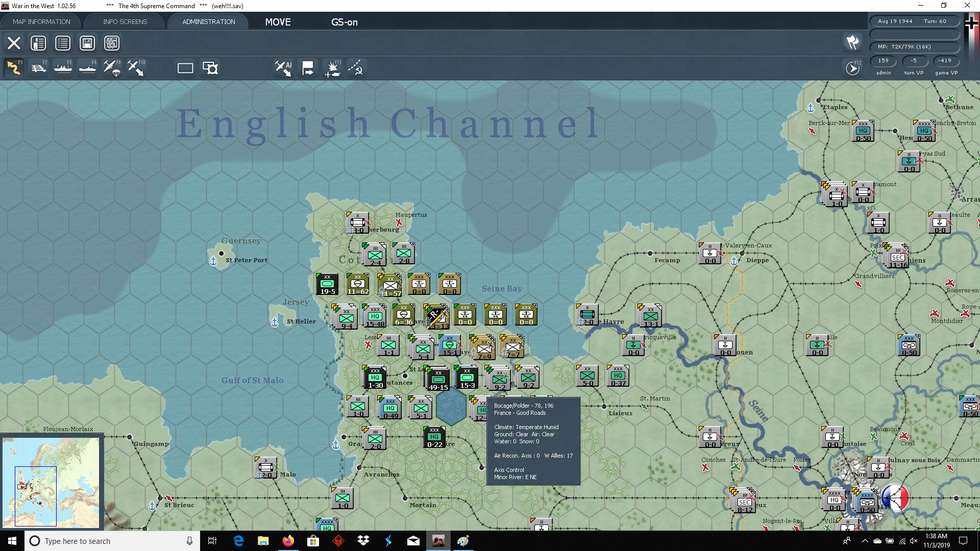Open Dropbox from the taskbar

[x=363, y=541]
